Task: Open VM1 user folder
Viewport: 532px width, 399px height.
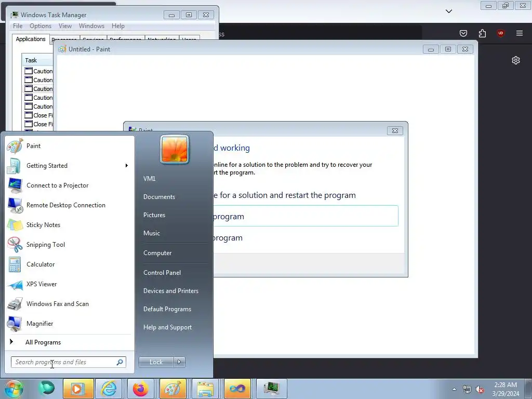Action: click(149, 179)
